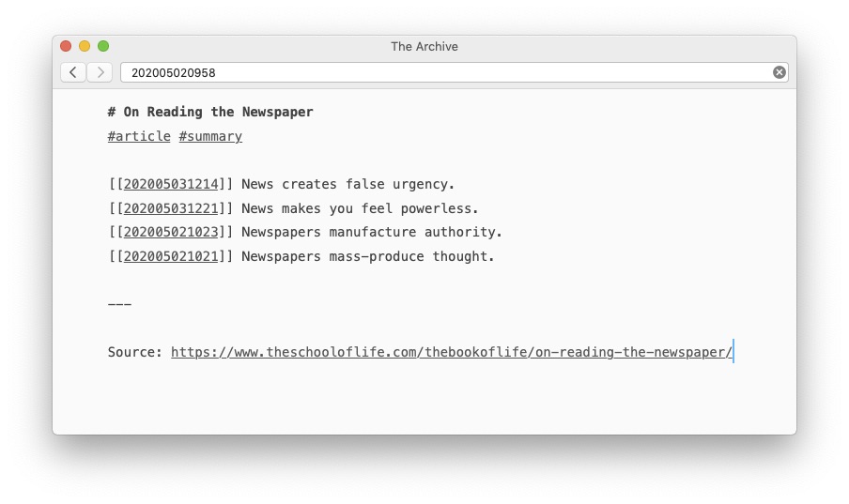Follow note link 202005021021
849x504 pixels.
tap(171, 256)
